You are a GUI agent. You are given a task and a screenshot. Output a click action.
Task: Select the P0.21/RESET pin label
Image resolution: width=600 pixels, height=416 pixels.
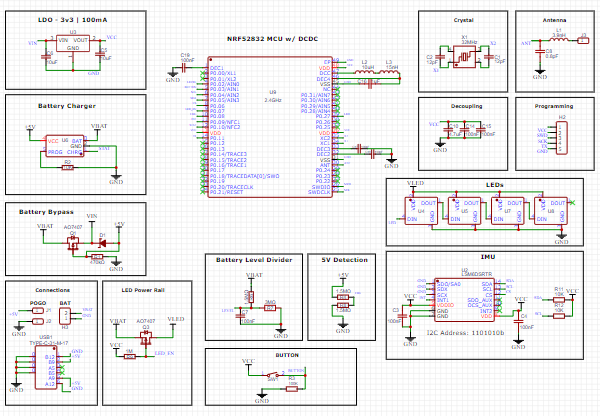226,192
